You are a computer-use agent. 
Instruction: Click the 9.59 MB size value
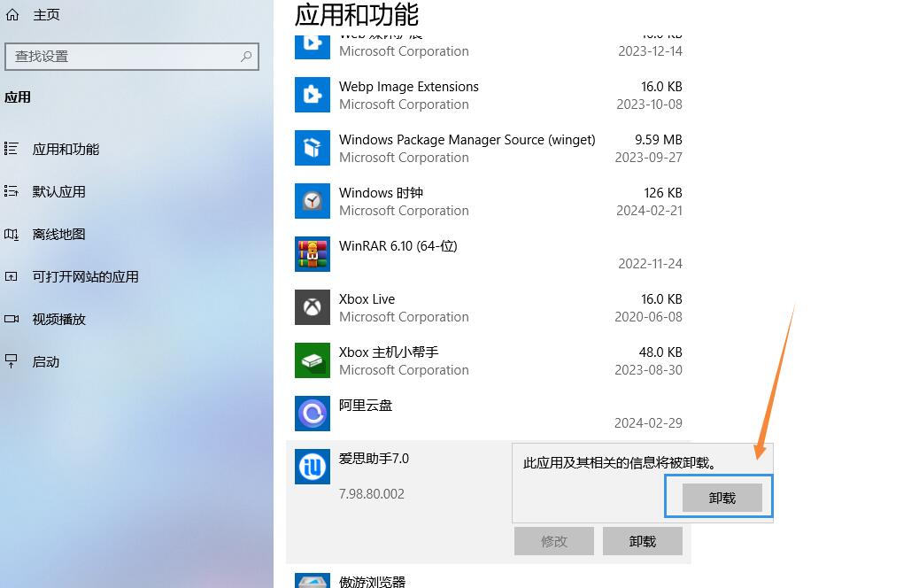[x=659, y=139]
